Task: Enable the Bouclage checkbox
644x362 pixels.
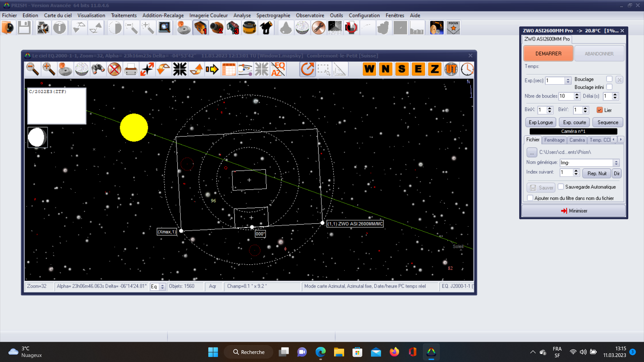Action: tap(609, 79)
